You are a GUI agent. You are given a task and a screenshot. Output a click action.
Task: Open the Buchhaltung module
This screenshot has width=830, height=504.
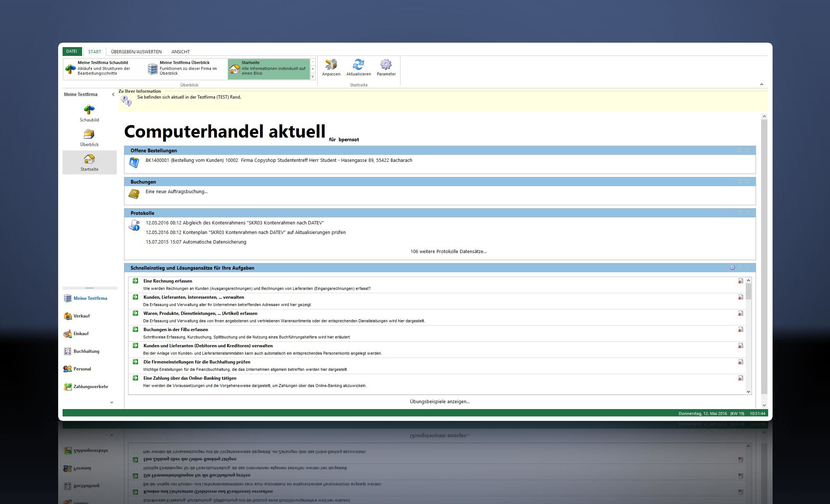[86, 351]
